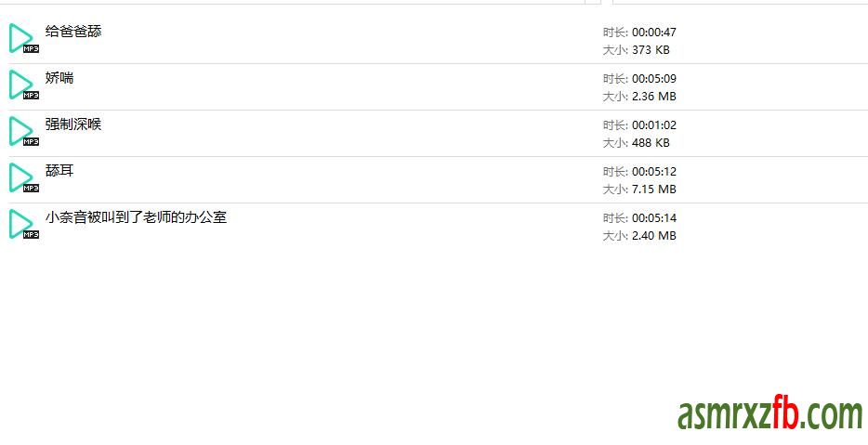This screenshot has width=868, height=445.
Task: Play the MP3 file lasting 00:05:09
Action: (x=24, y=85)
